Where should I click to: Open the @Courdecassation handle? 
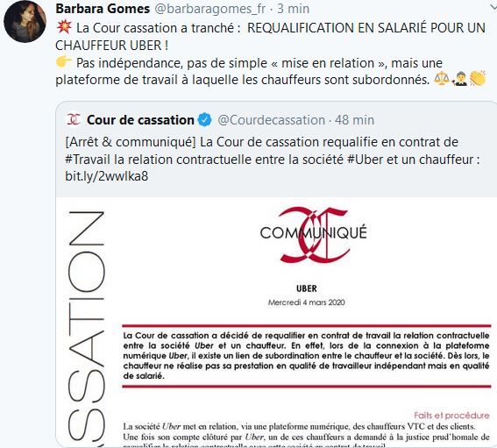tap(272, 120)
